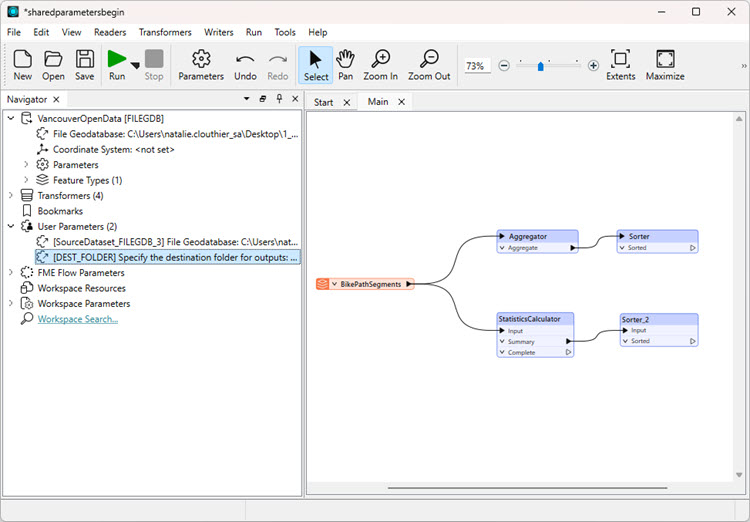Viewport: 750px width, 522px height.
Task: Select DEST_FOLDER user parameter
Action: pos(168,257)
